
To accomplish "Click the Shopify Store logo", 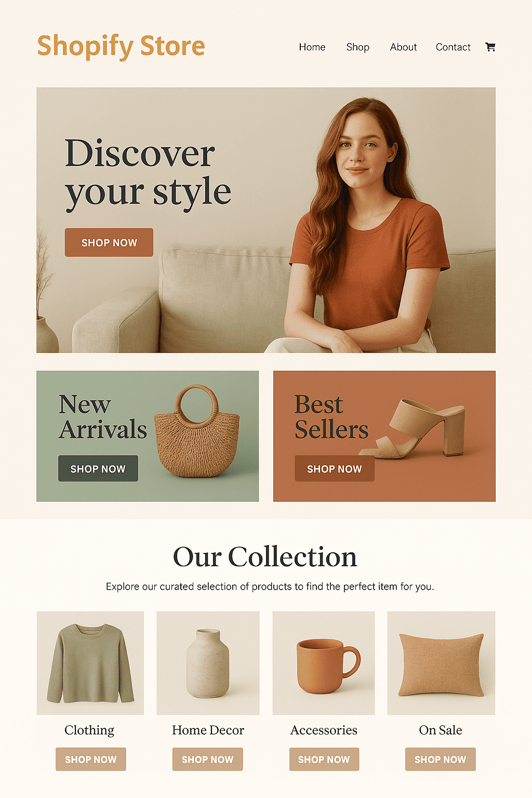I will click(x=121, y=46).
